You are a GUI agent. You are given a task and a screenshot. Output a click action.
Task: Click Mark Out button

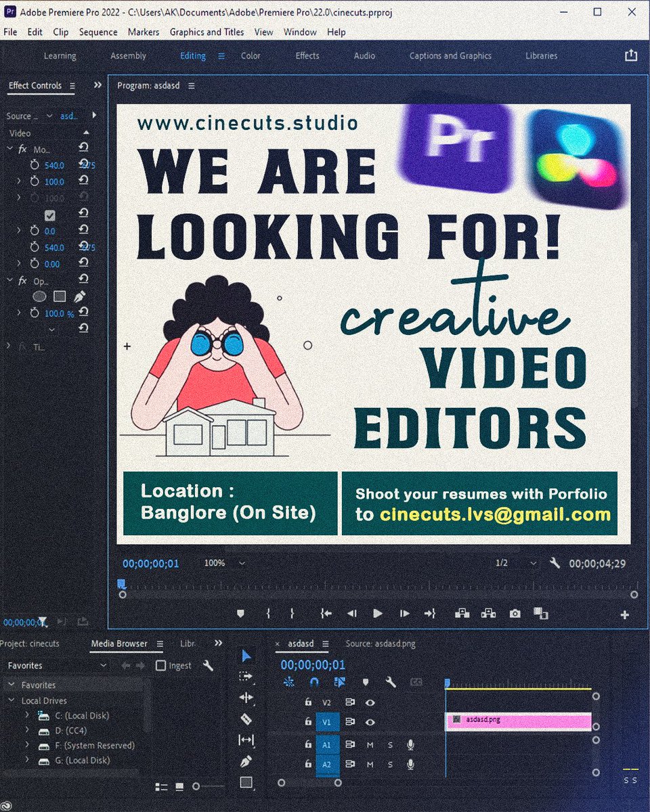coord(292,614)
